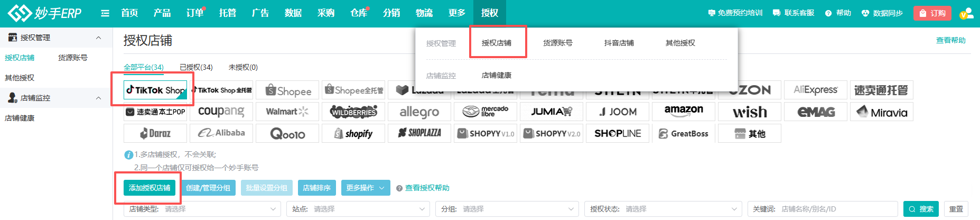The height and width of the screenshot is (220, 980).
Task: Choose the Coupang platform logo
Action: (x=221, y=112)
